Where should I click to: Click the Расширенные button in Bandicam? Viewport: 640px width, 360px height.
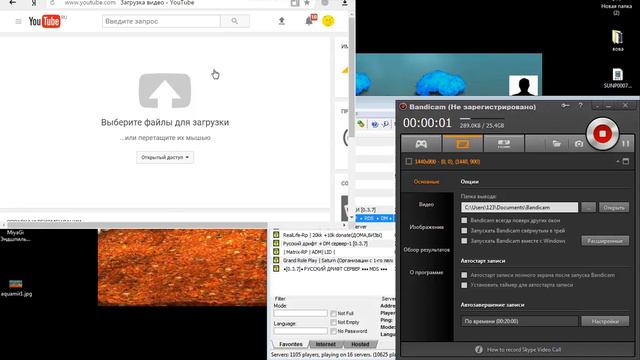[x=605, y=241]
